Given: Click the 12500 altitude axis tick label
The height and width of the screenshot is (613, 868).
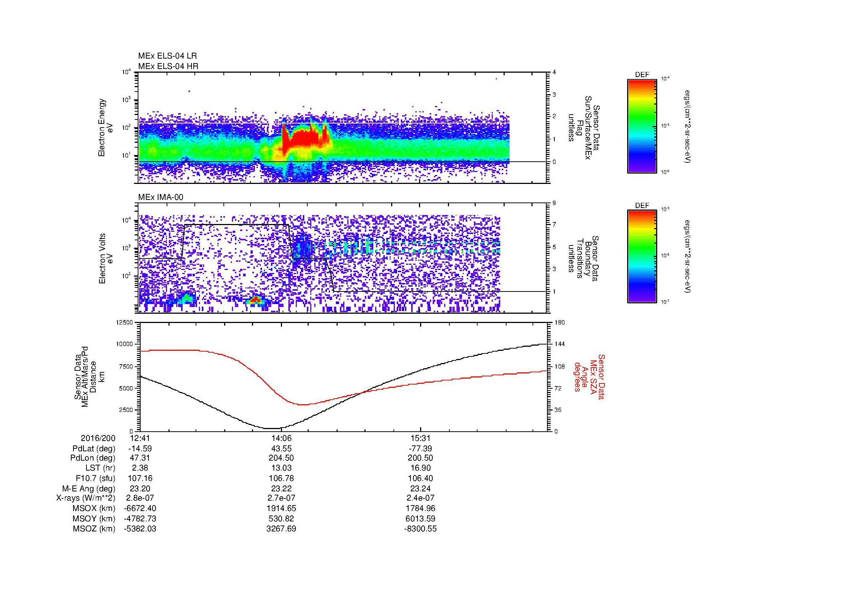Looking at the screenshot, I should tap(124, 322).
